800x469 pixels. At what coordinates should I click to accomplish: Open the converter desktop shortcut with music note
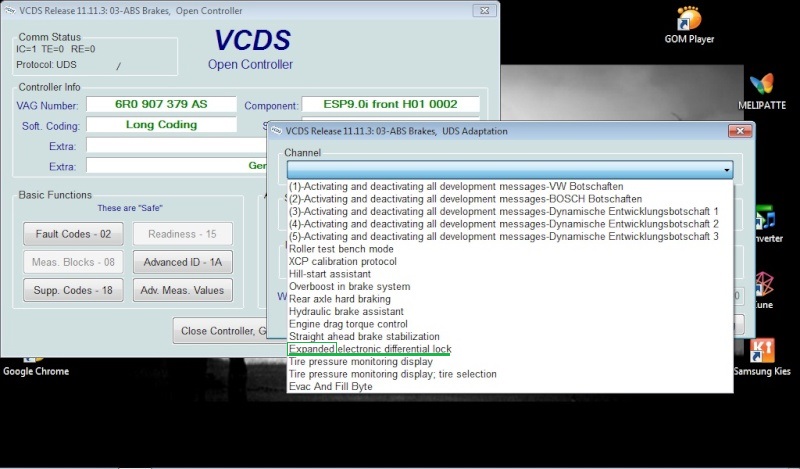pyautogui.click(x=767, y=225)
